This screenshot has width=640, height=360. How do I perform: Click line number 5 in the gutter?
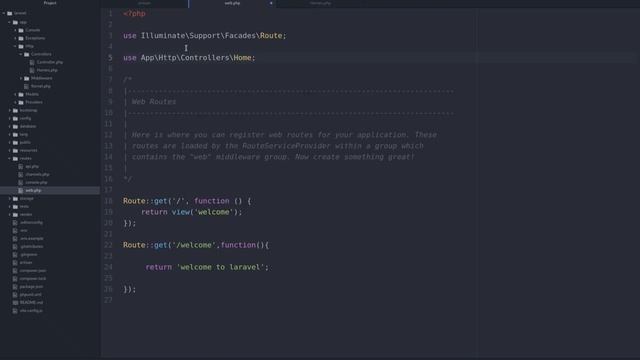110,58
